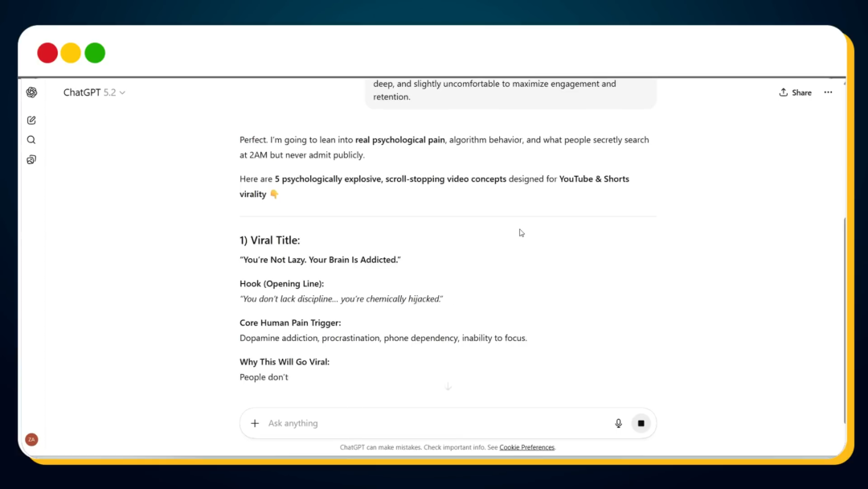Jump to latest with the down arrow
Viewport: 868px width, 489px height.
click(x=448, y=387)
